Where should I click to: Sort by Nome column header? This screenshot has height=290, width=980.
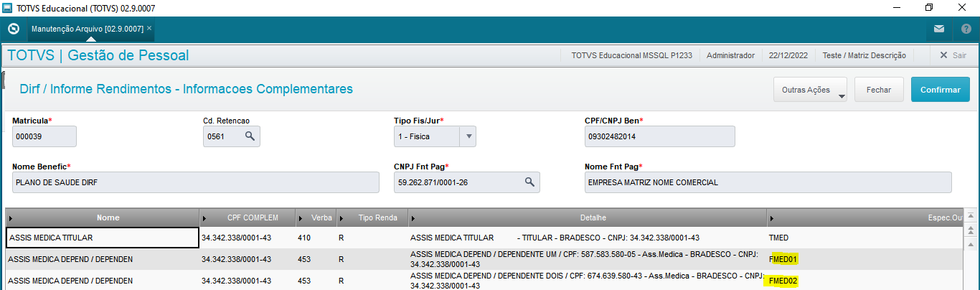[x=102, y=217]
